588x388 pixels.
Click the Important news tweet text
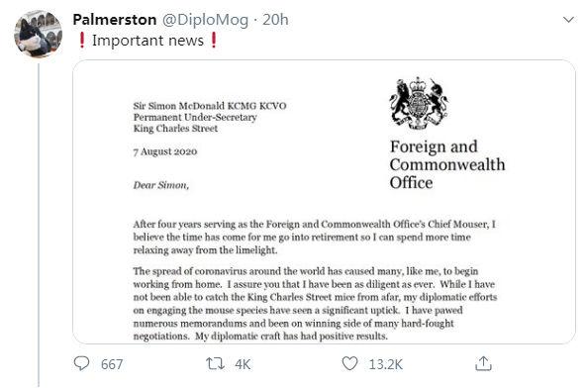(147, 41)
